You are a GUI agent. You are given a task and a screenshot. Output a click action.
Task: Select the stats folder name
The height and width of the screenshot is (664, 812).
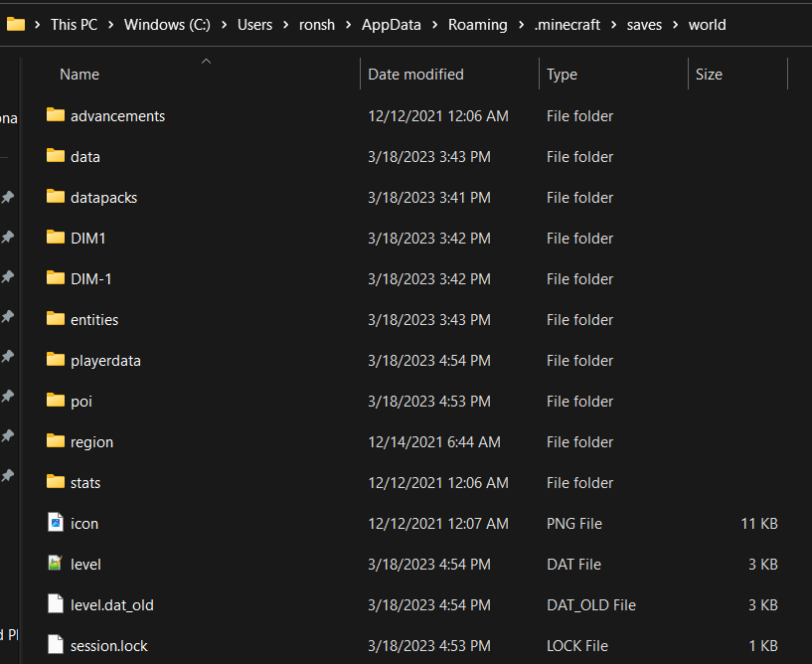click(85, 483)
